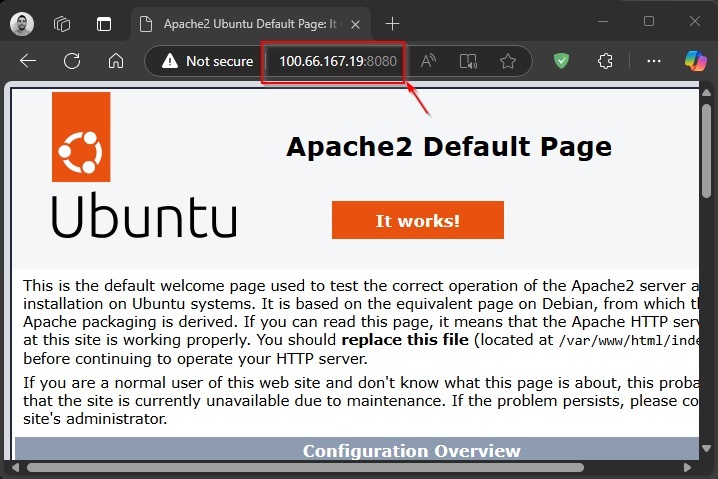Open Settings and more menu
This screenshot has width=718, height=479.
pos(654,61)
